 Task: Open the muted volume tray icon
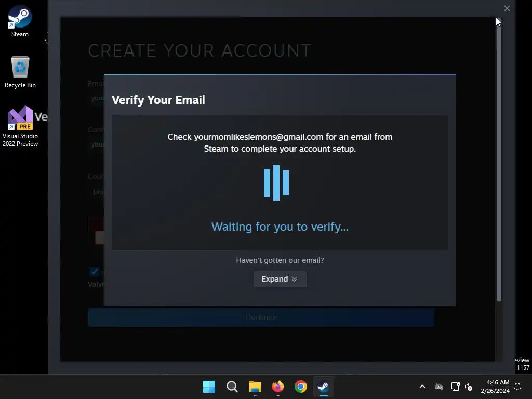469,387
